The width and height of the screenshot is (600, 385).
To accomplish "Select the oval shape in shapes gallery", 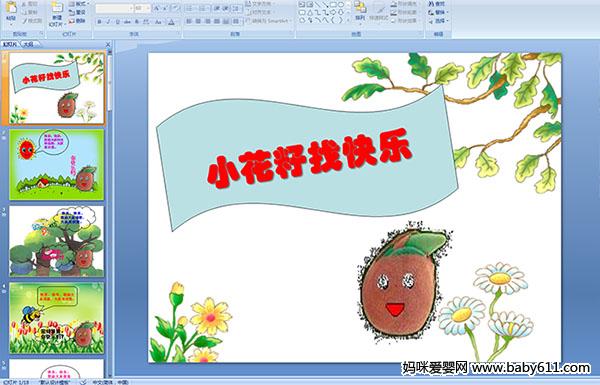I will [341, 5].
